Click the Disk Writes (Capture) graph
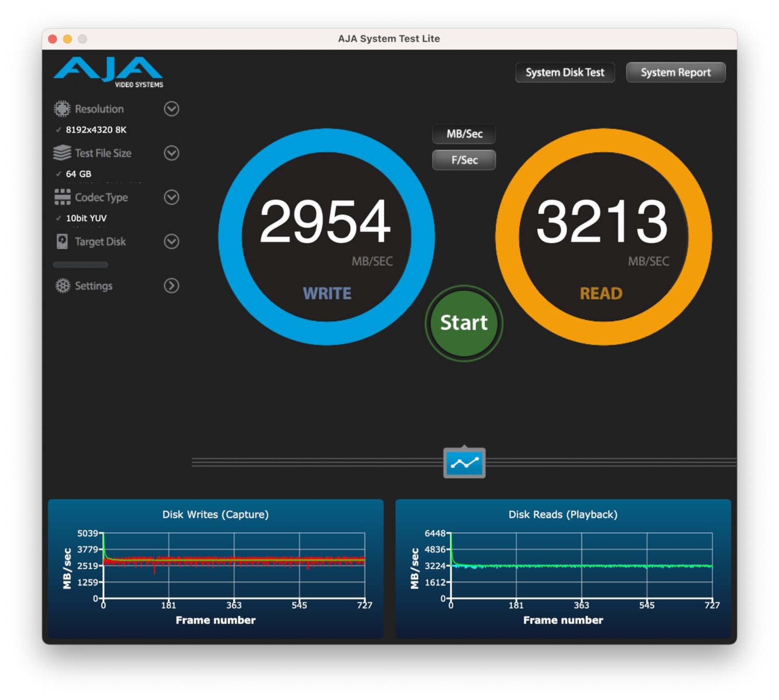The height and width of the screenshot is (700, 779). 216,568
